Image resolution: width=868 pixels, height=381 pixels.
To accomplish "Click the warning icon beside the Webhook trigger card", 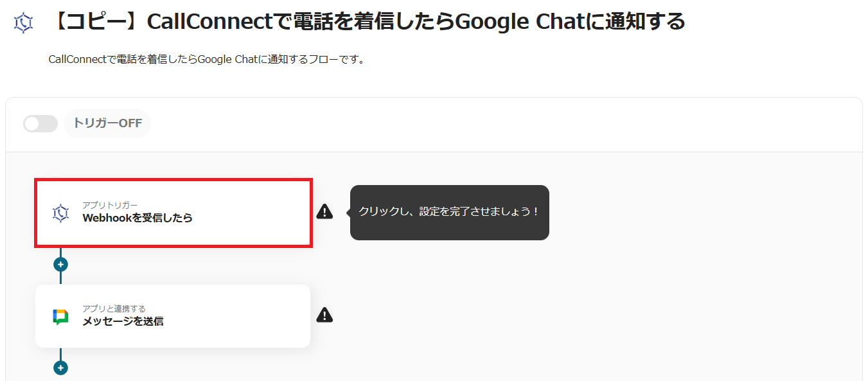I will [x=325, y=211].
